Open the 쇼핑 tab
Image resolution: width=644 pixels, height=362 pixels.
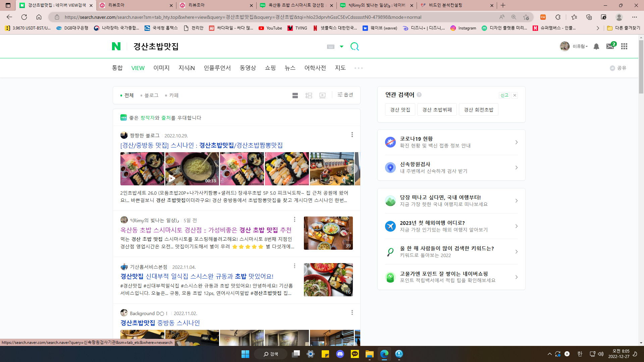tap(270, 68)
